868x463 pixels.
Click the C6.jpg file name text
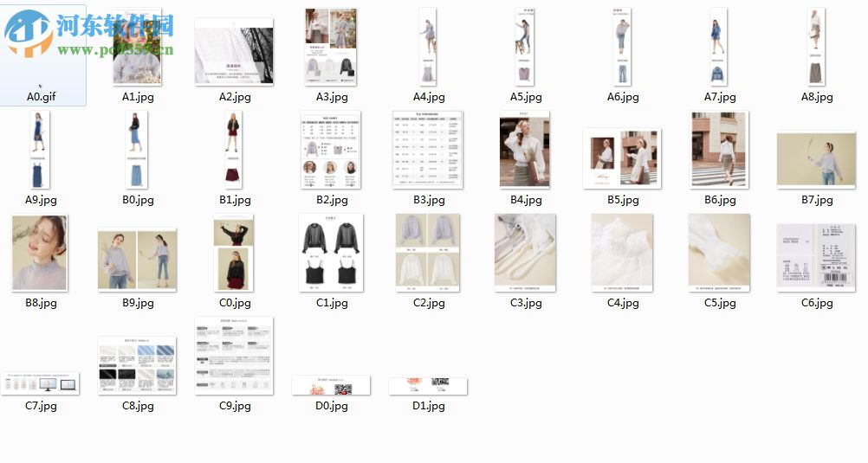[x=817, y=303]
